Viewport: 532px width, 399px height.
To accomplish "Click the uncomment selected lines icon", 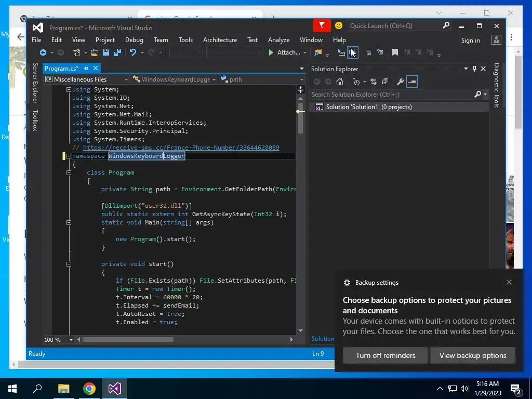I will click(x=380, y=52).
